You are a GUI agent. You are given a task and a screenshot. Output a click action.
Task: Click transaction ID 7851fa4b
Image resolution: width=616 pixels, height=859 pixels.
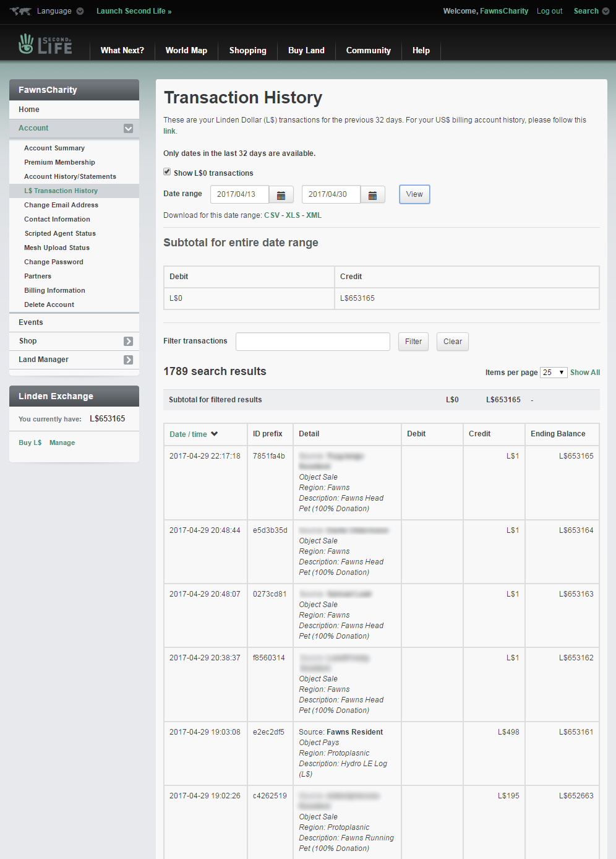(269, 456)
